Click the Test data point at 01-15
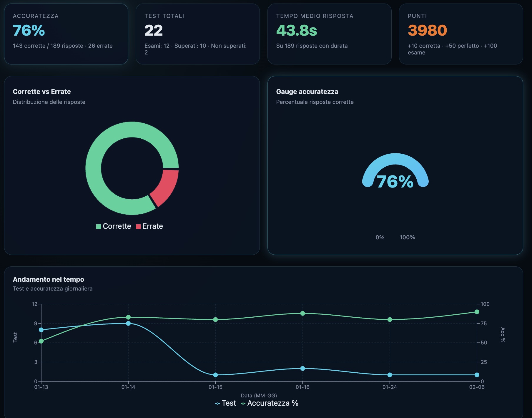 tap(215, 375)
